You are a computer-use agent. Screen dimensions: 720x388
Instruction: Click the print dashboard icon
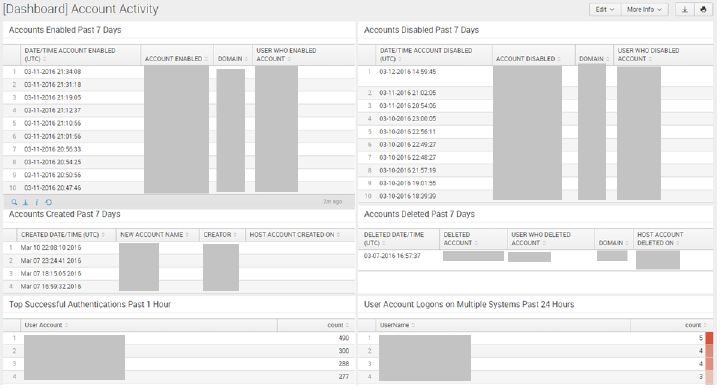click(x=703, y=9)
